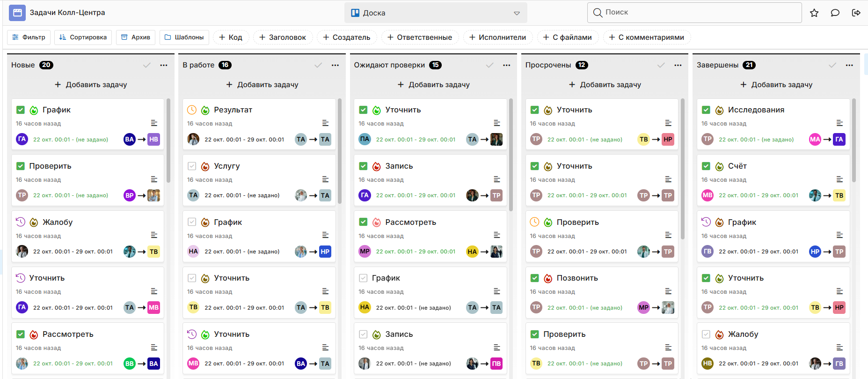The width and height of the screenshot is (868, 379).
Task: Click Добавить задачу in Ожидают проверки column
Action: click(x=433, y=85)
